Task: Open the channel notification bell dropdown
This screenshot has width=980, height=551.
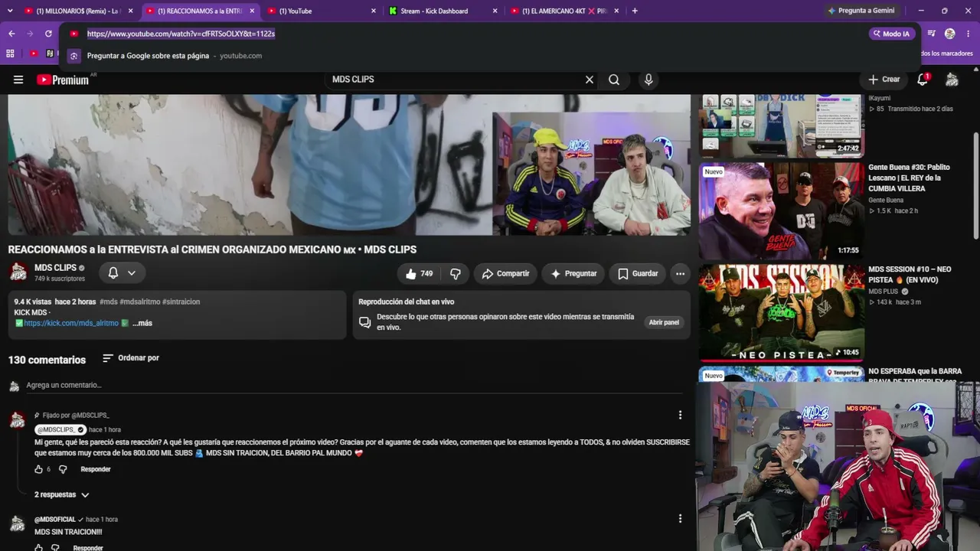Action: click(x=122, y=273)
